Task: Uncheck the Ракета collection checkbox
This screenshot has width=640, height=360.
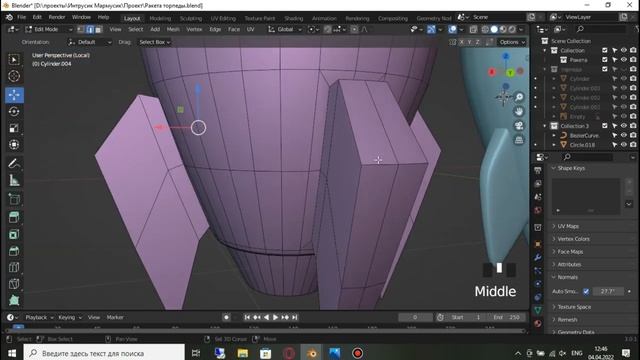Action: 605,60
